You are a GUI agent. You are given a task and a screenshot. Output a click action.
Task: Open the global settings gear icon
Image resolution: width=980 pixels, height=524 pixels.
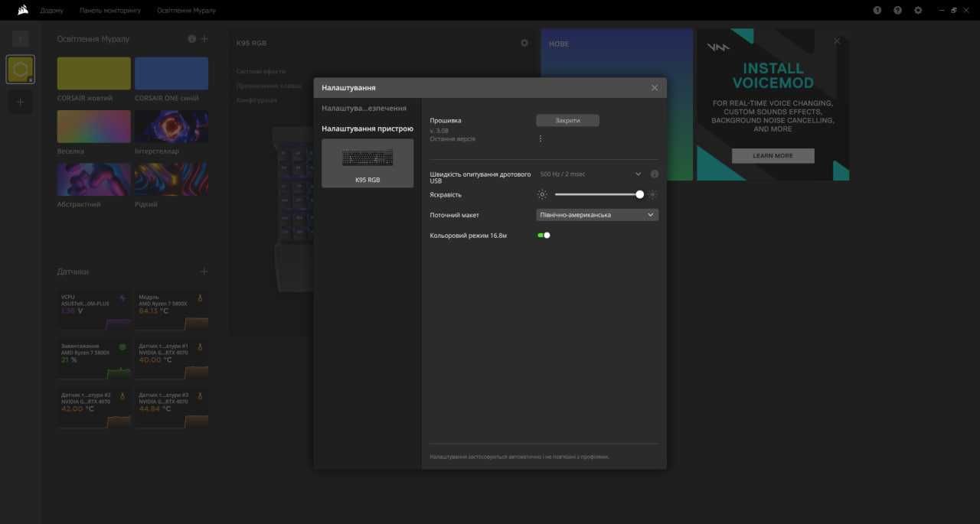click(918, 10)
